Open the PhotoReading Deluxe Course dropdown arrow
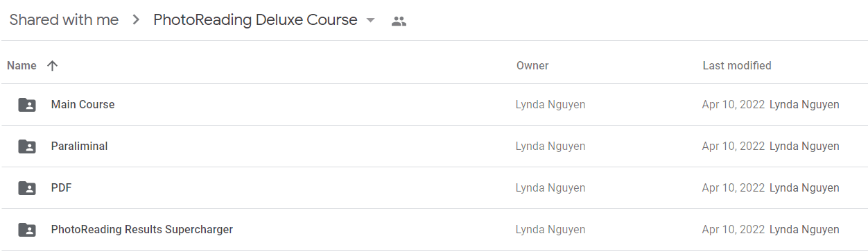Viewport: 868px width, 252px height. [x=370, y=21]
